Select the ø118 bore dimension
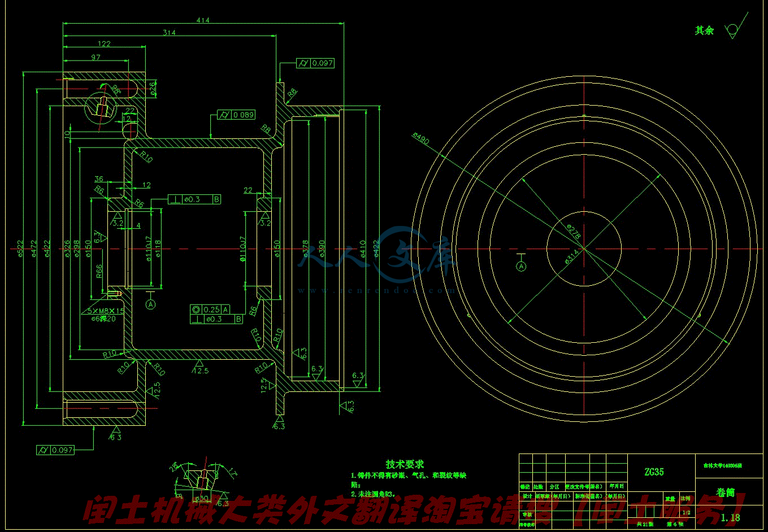Screen dimensions: 768x532 [158, 248]
